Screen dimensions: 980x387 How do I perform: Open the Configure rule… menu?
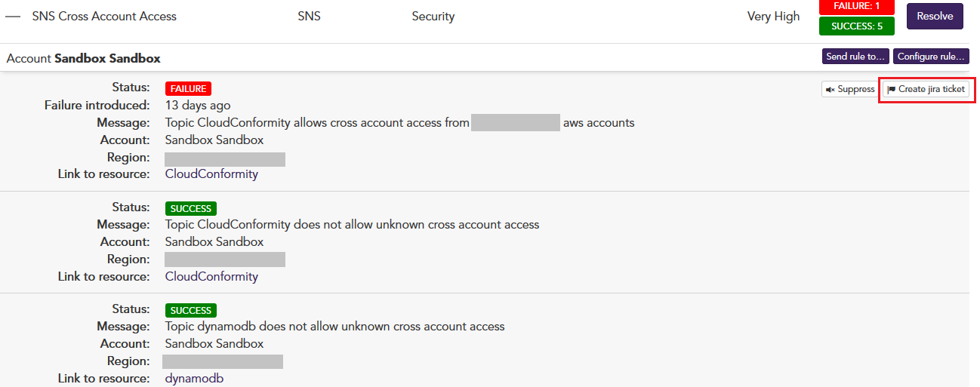click(932, 57)
